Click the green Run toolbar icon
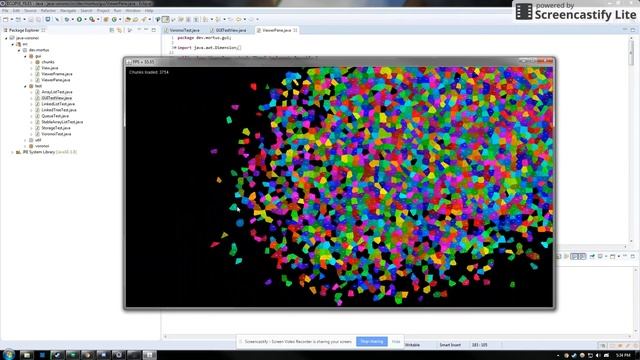640x360 pixels. tap(79, 19)
